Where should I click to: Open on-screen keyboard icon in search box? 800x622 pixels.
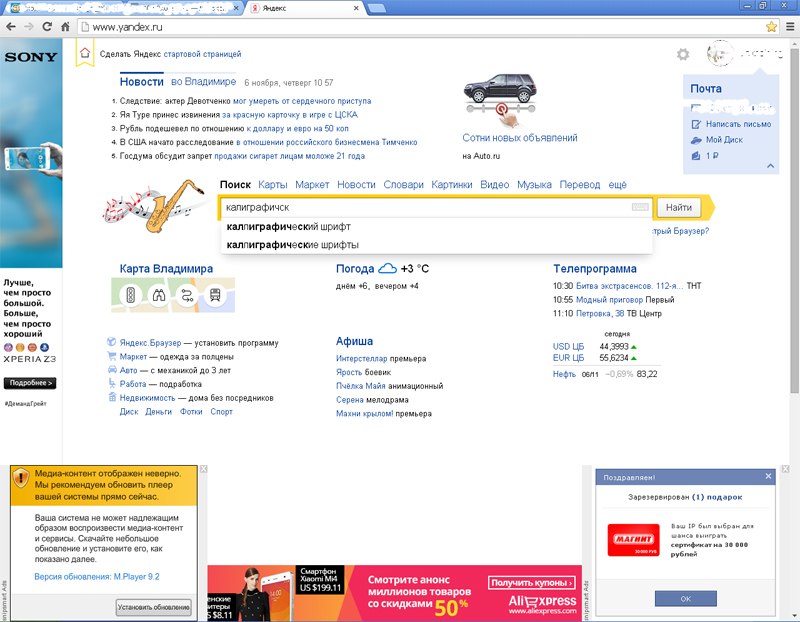(640, 207)
